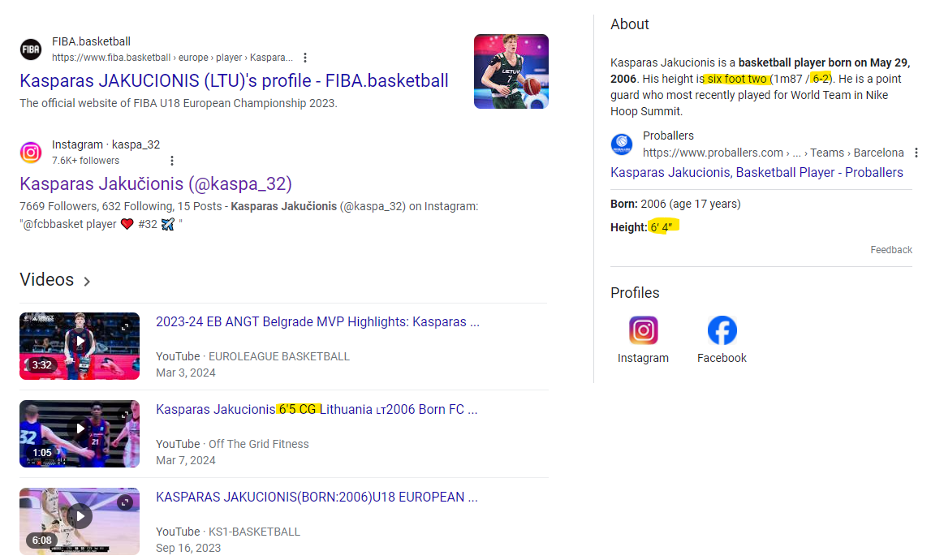Open Kasparas Jakucionis 6'5 CG Lithuania video title
944x560 pixels.
317,410
